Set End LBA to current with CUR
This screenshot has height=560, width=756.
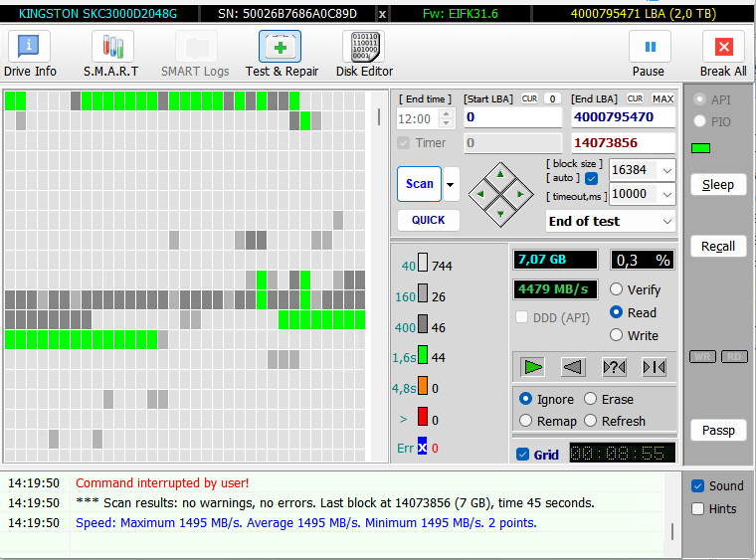(635, 98)
